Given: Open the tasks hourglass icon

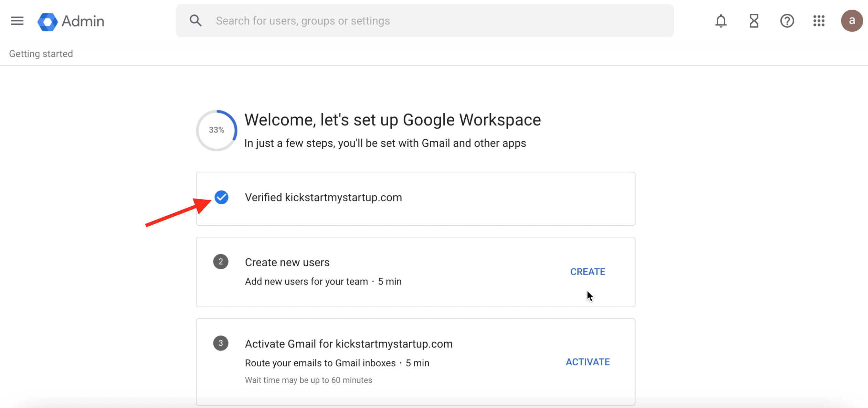Looking at the screenshot, I should click(x=754, y=21).
